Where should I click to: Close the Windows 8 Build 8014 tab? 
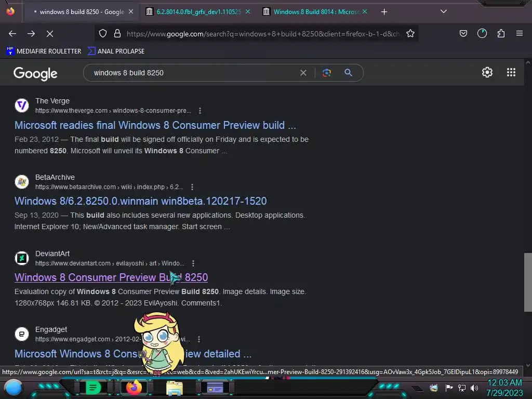click(x=365, y=11)
